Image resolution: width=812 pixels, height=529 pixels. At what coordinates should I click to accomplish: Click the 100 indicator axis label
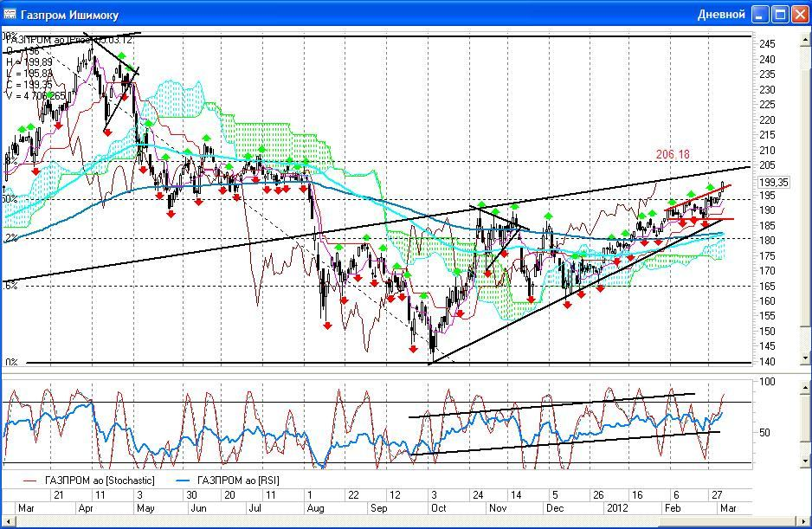point(768,382)
